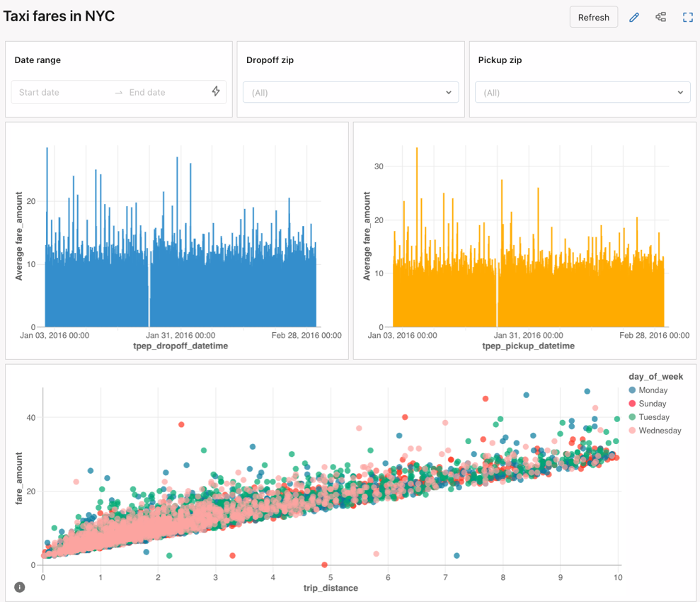The image size is (700, 602).
Task: Click the Start date field
Action: (x=60, y=93)
